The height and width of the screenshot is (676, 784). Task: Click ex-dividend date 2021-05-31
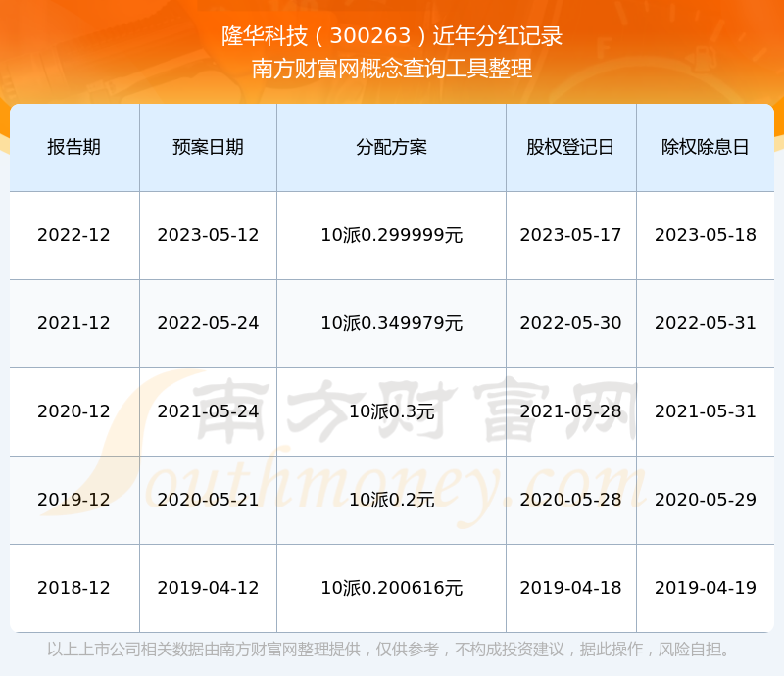[705, 411]
